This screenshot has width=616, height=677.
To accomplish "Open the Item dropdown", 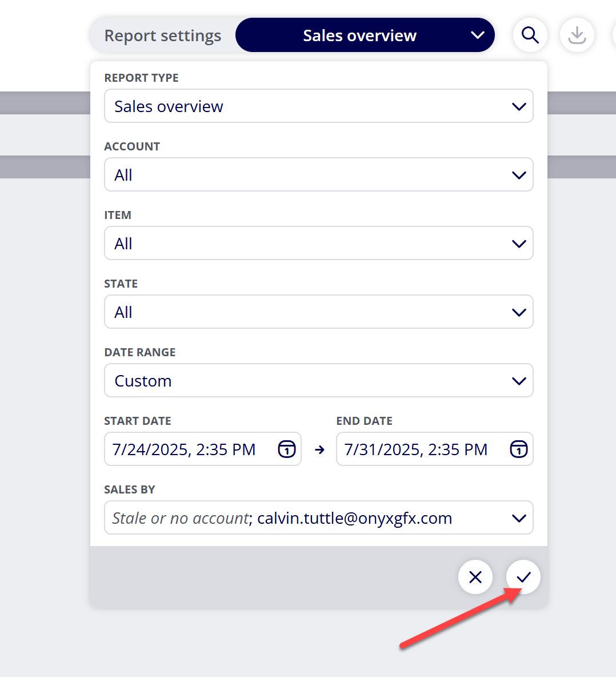I will [319, 244].
